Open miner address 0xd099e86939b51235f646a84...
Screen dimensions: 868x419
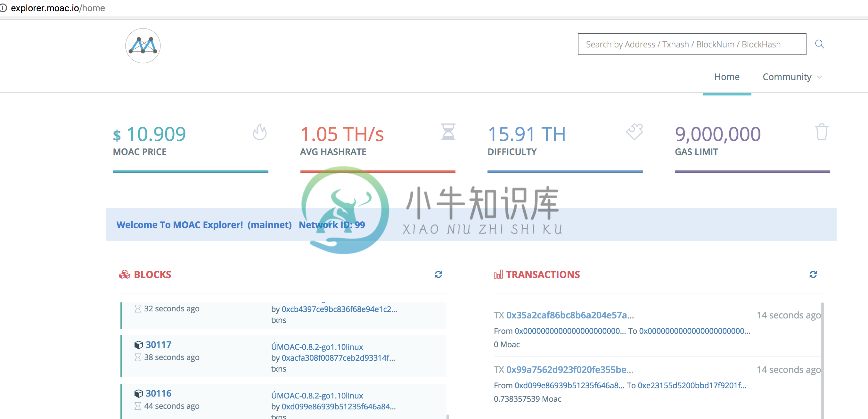pos(339,406)
